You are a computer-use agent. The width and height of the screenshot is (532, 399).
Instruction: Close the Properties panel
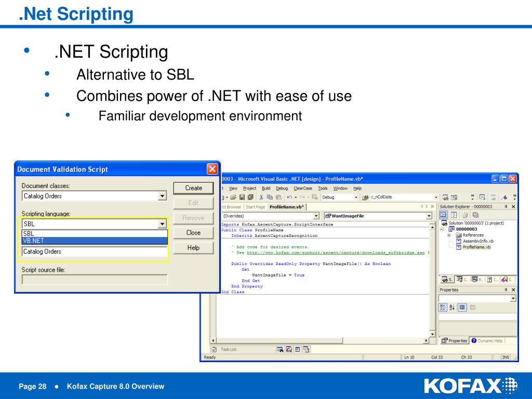[x=513, y=290]
